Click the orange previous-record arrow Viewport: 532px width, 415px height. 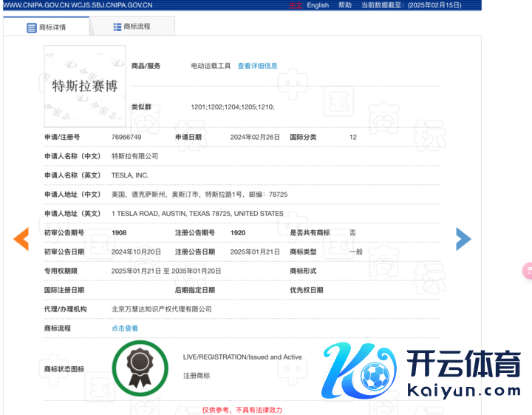click(21, 238)
